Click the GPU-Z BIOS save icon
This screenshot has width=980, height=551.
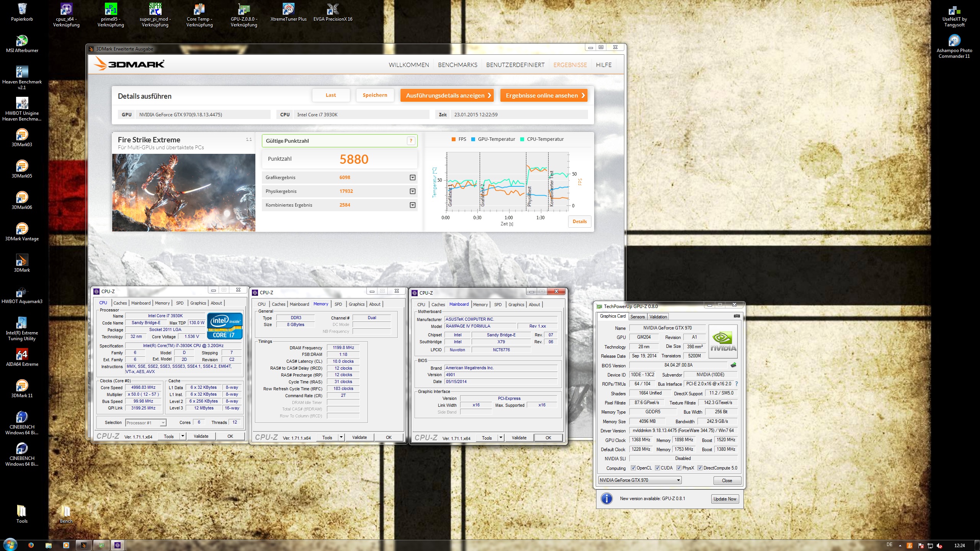coord(733,365)
